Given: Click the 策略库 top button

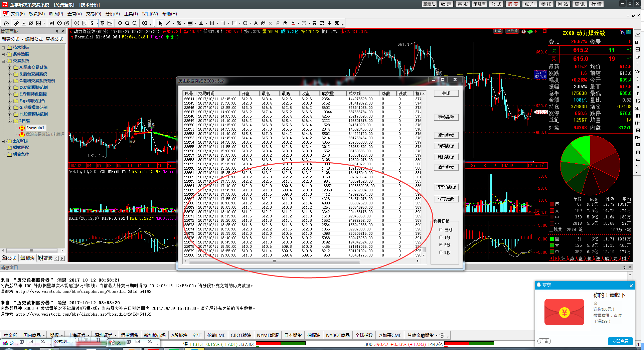Looking at the screenshot, I should click(479, 4).
